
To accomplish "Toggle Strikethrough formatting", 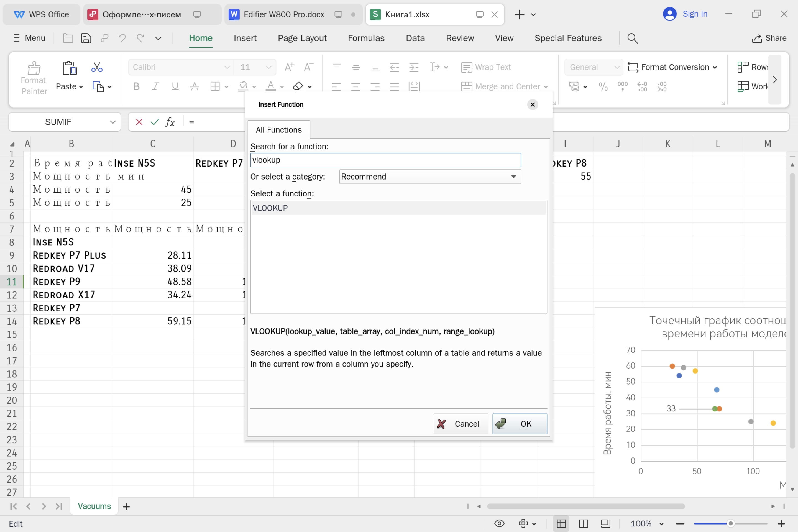I will (x=195, y=86).
